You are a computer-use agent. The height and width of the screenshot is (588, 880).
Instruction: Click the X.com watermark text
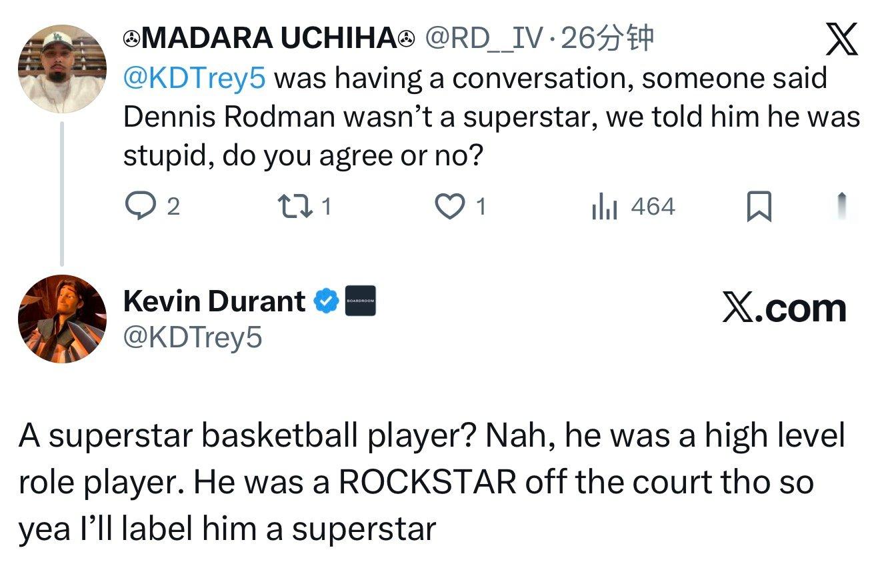784,309
